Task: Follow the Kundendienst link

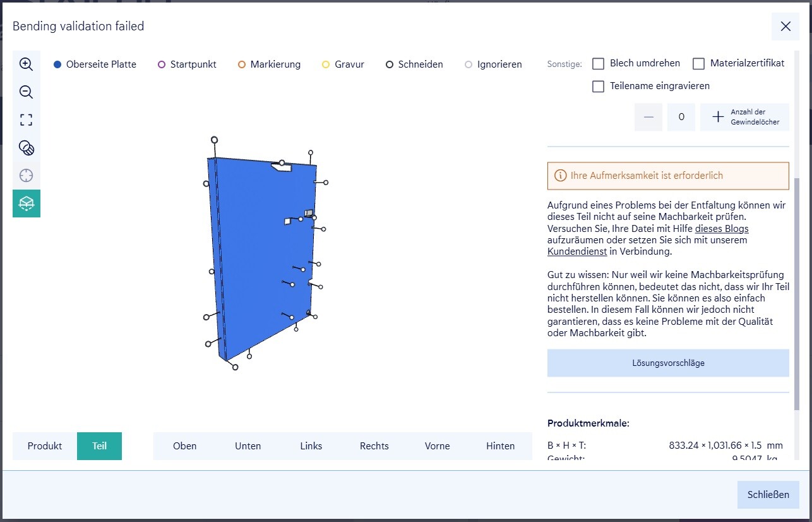Action: tap(577, 252)
